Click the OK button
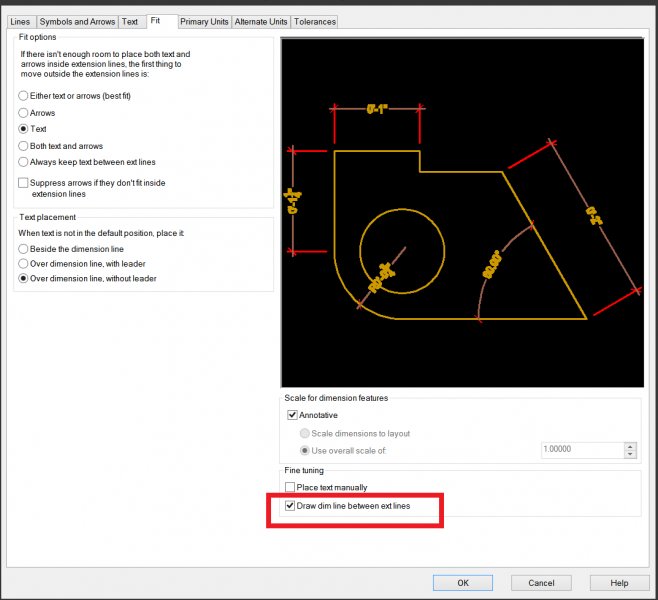The height and width of the screenshot is (600, 658). [463, 583]
